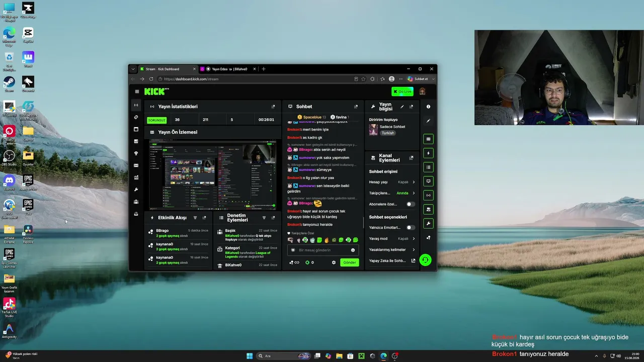Open the Kick hamburger menu
The image size is (644, 362).
coord(137,92)
